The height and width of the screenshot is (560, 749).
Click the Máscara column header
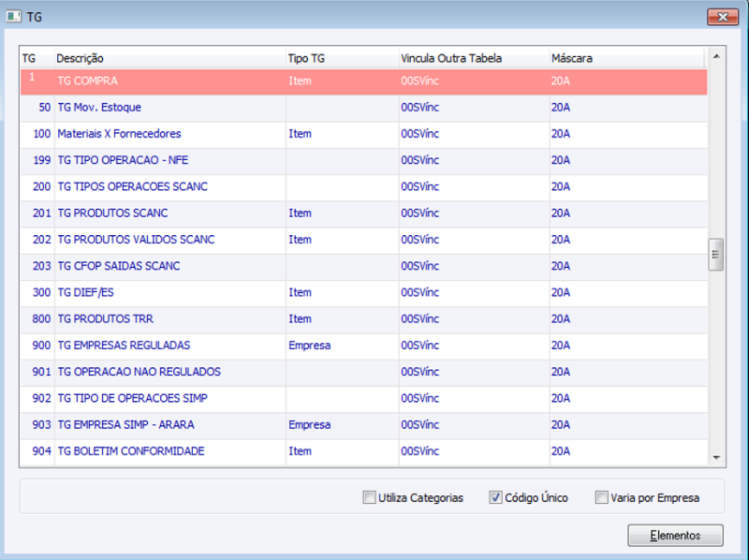point(626,58)
